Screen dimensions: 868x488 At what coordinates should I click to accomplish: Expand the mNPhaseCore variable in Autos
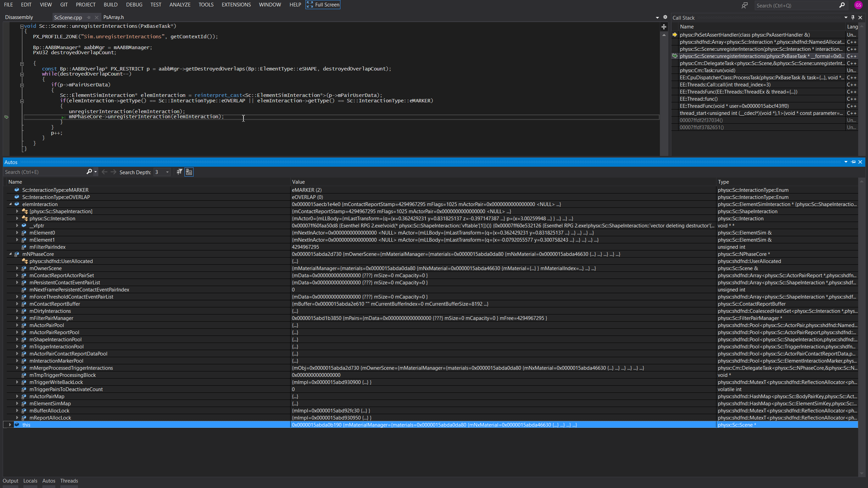pyautogui.click(x=10, y=254)
